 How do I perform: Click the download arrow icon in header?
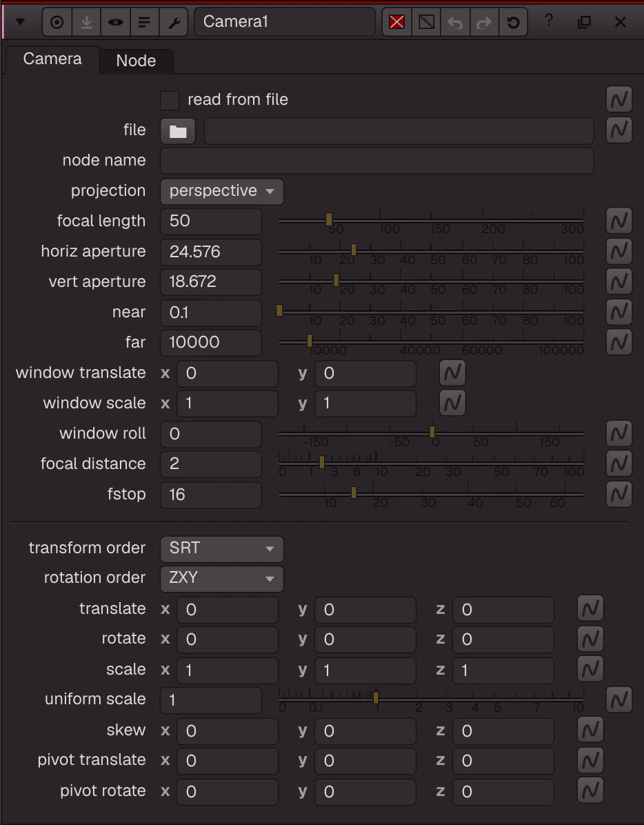(x=86, y=22)
